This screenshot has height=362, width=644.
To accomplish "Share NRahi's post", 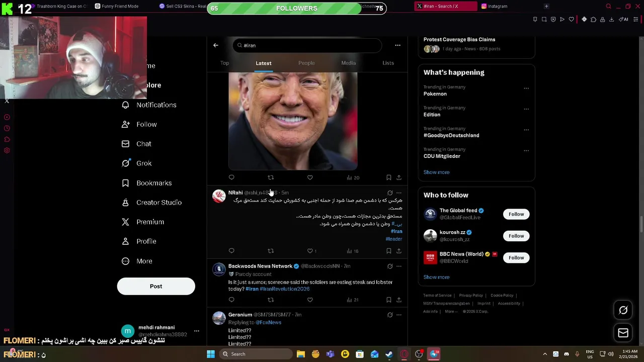I will click(399, 250).
